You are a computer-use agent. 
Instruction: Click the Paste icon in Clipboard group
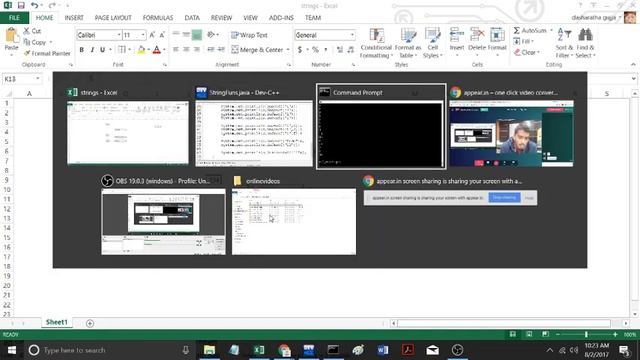(x=11, y=36)
